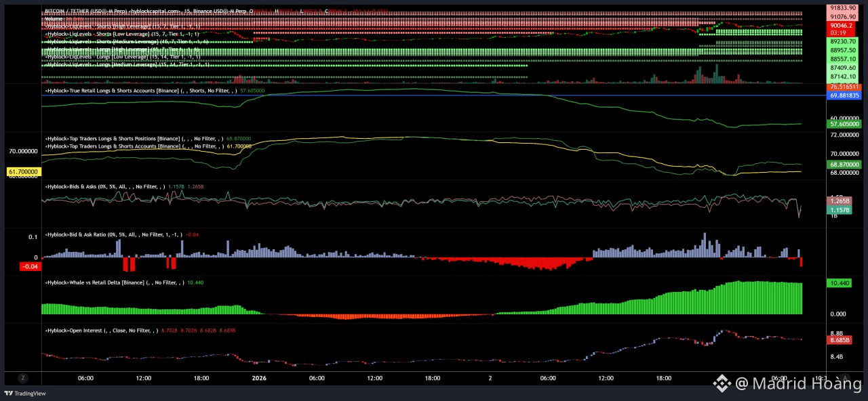Select LiqLevels Shorts [Low Leverage] legend
This screenshot has width=868, height=401.
122,33
